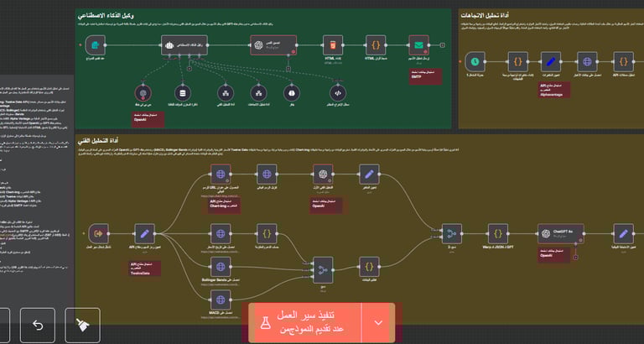Viewport: 644px width, 344px height.
Task: Select the SMTP credentials red sticky note
Action: (x=425, y=77)
